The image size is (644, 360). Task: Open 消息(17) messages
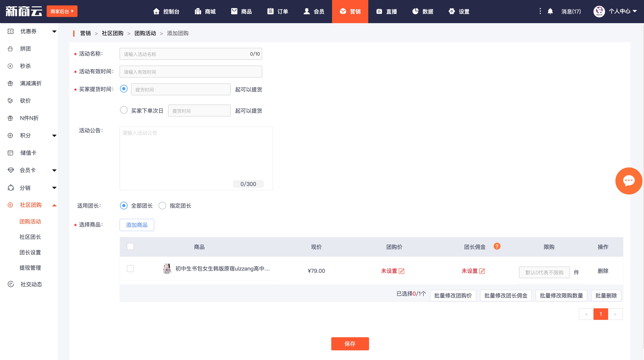[x=571, y=12]
